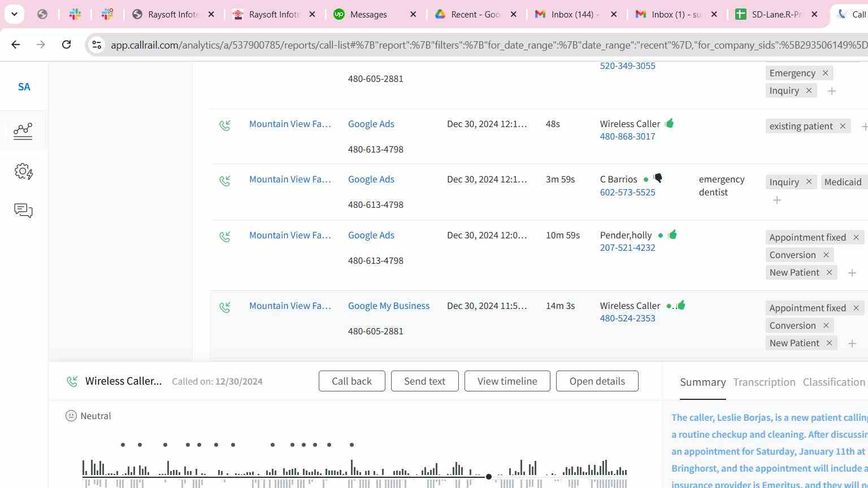The image size is (868, 488).
Task: Click the '10m 59s' duration cell
Action: 563,235
